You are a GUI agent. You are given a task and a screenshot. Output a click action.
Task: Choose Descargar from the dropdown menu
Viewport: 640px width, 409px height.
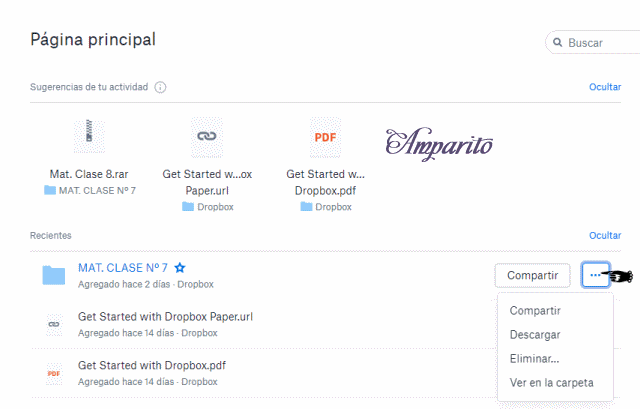(535, 334)
